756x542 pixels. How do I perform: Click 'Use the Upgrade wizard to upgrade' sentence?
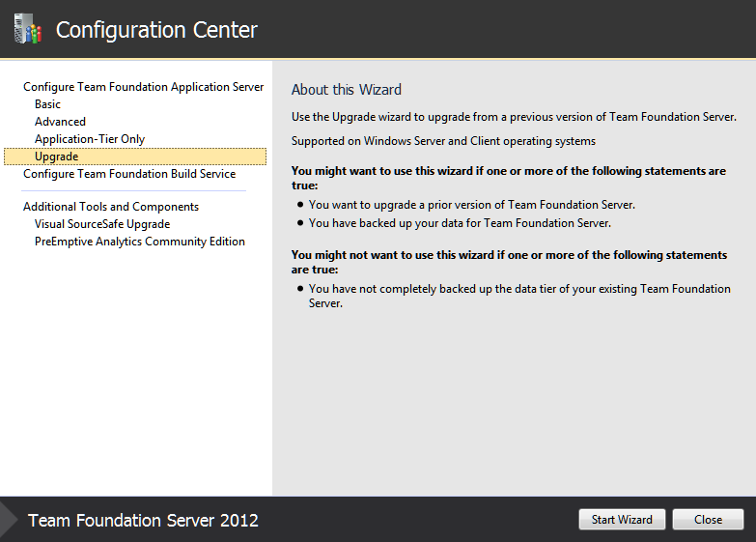click(x=514, y=117)
